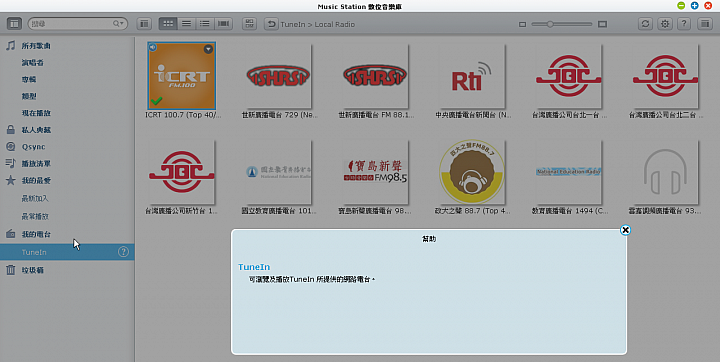720x362 pixels.
Task: Select 台灣廣播公司台北二台 station thumbnail
Action: click(665, 75)
